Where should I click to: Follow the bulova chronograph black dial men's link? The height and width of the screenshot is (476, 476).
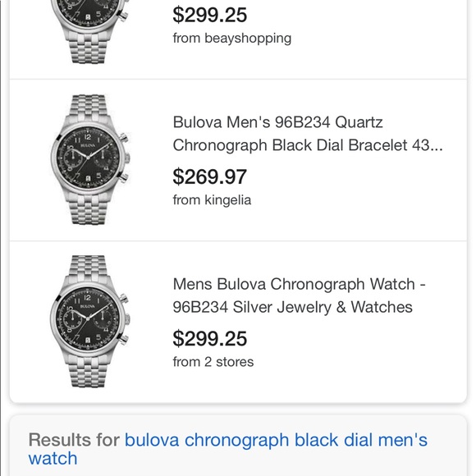tap(276, 440)
